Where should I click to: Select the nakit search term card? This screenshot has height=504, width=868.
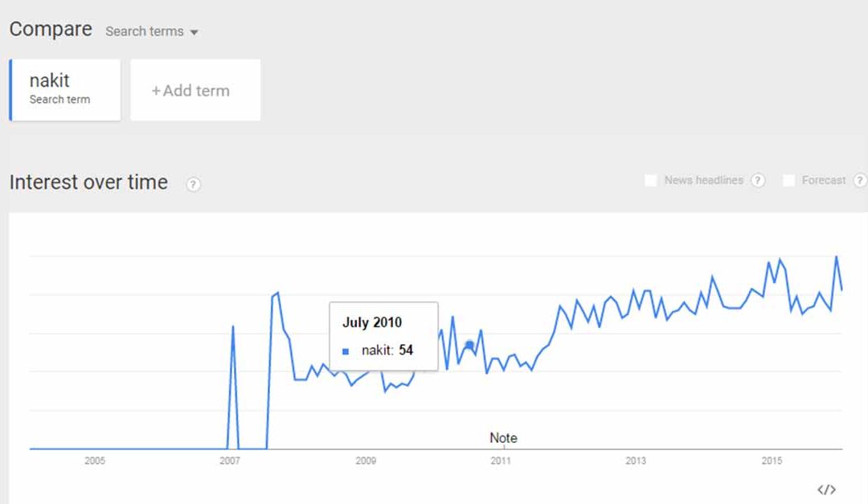[65, 90]
